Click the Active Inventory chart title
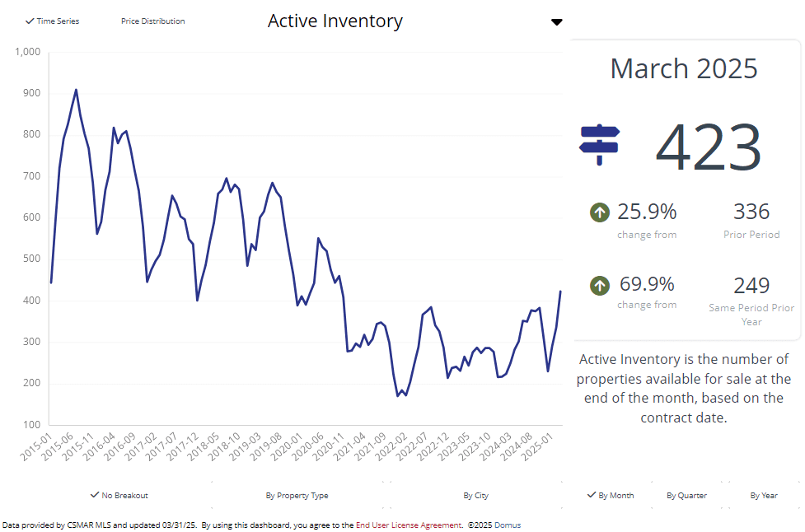The image size is (805, 532). (335, 21)
